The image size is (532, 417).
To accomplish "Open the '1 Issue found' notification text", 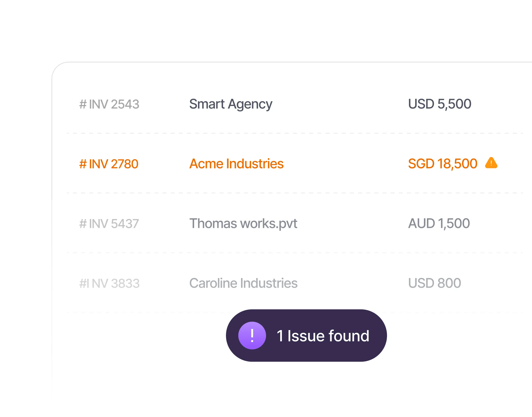I will pos(323,336).
